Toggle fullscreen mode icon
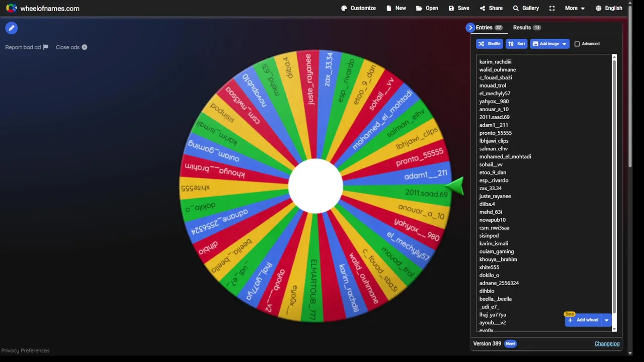 pos(552,8)
